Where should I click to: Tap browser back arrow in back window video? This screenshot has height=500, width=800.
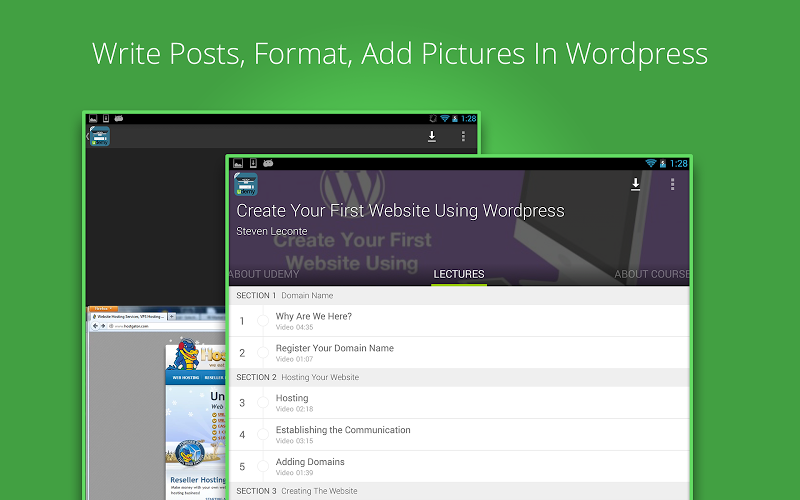95,326
